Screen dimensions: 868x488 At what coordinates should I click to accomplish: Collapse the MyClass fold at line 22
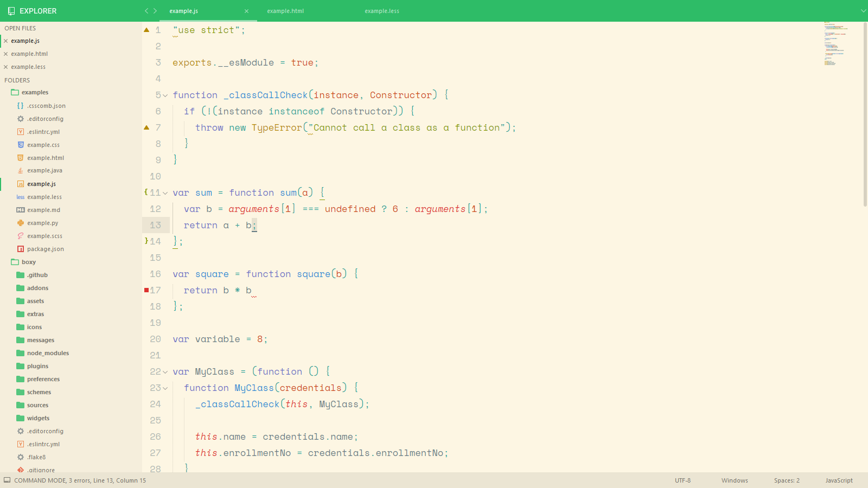[165, 372]
